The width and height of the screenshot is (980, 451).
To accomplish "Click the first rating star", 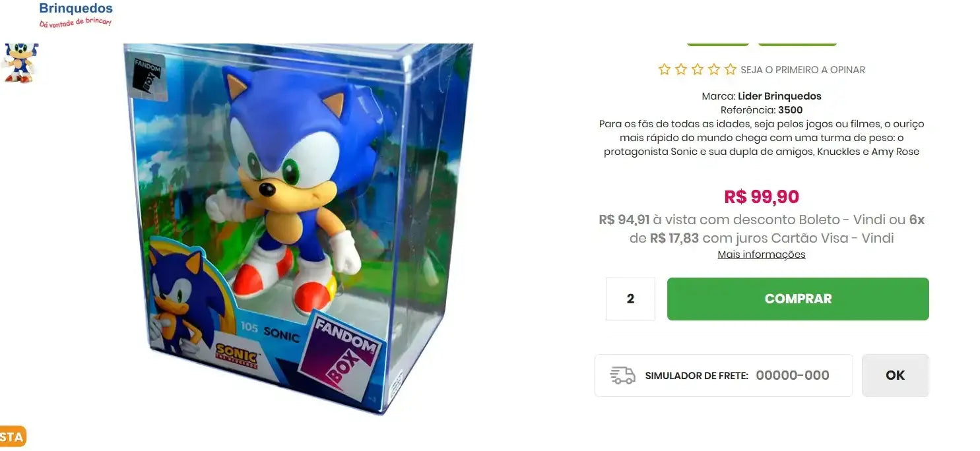I will (x=664, y=69).
